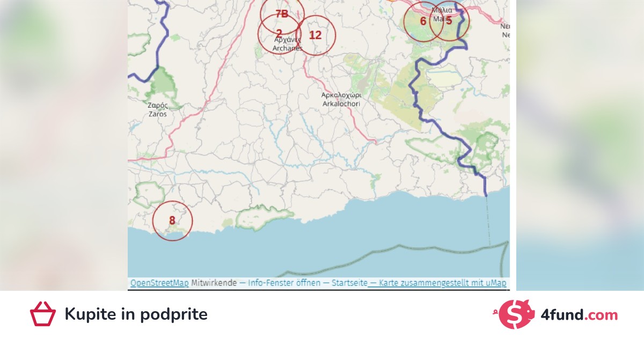644x338 pixels.
Task: Select the circle marker numbered 2
Action: click(x=279, y=33)
